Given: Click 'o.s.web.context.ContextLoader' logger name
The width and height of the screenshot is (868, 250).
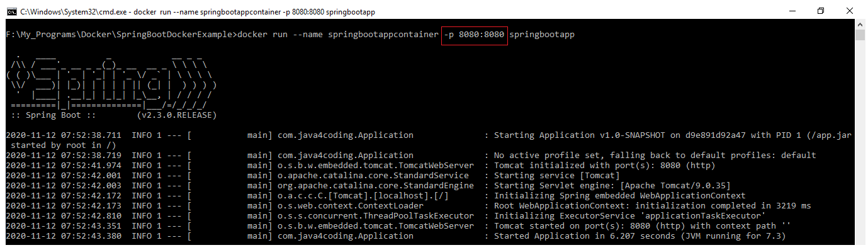Looking at the screenshot, I should [x=350, y=205].
